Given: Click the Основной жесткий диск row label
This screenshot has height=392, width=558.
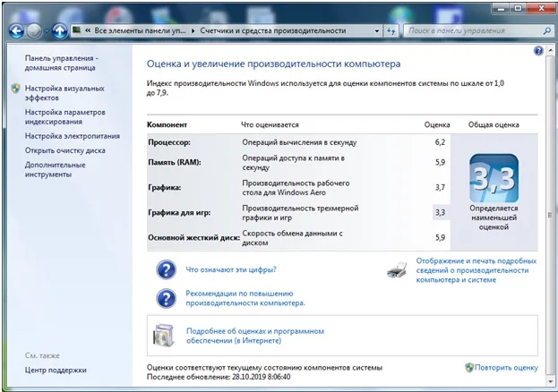Looking at the screenshot, I should coord(194,238).
